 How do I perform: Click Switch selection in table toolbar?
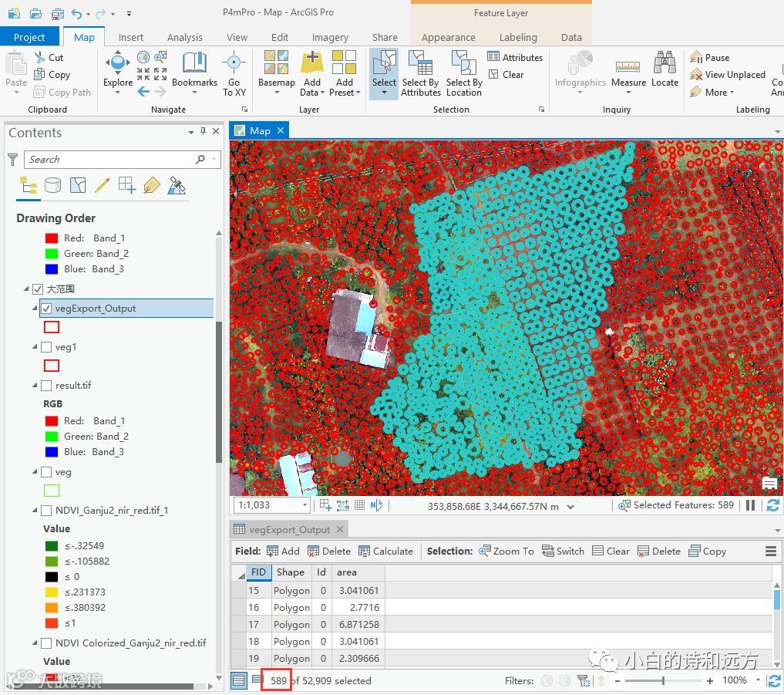[563, 552]
